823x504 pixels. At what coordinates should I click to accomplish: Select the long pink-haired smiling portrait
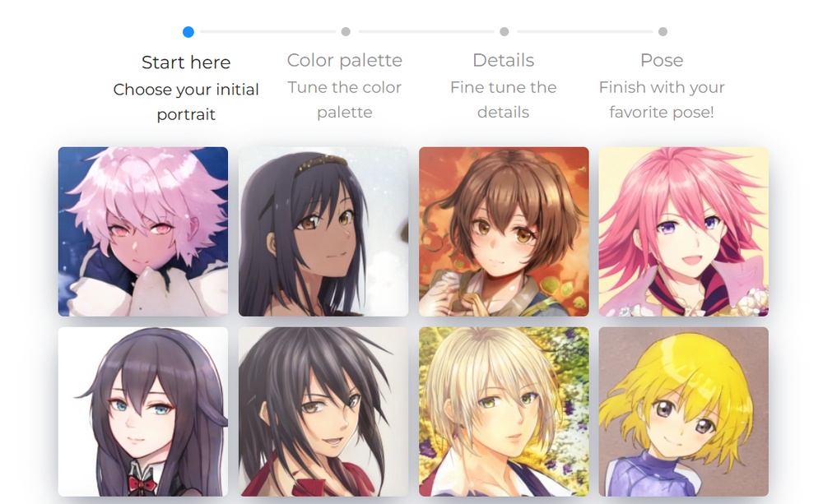(x=683, y=231)
